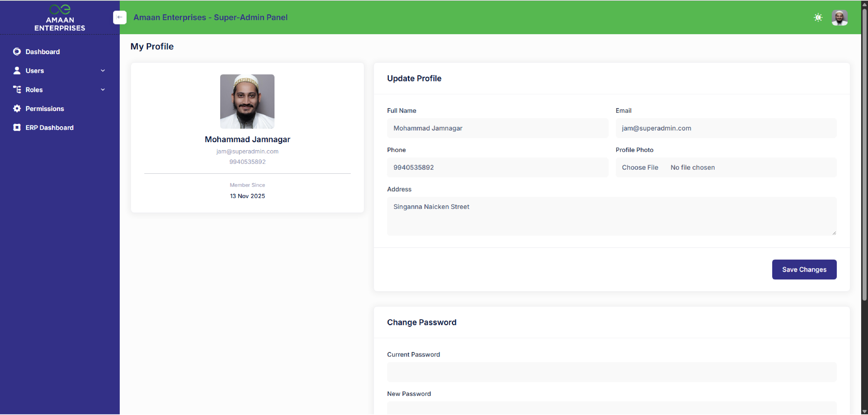This screenshot has width=868, height=415.
Task: Click the large profile photo
Action: point(247,101)
